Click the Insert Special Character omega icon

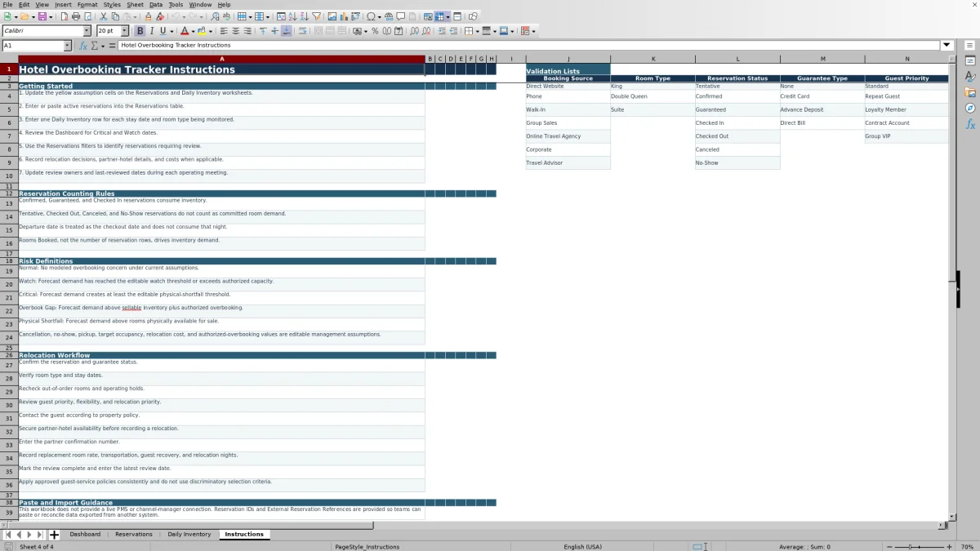[372, 16]
